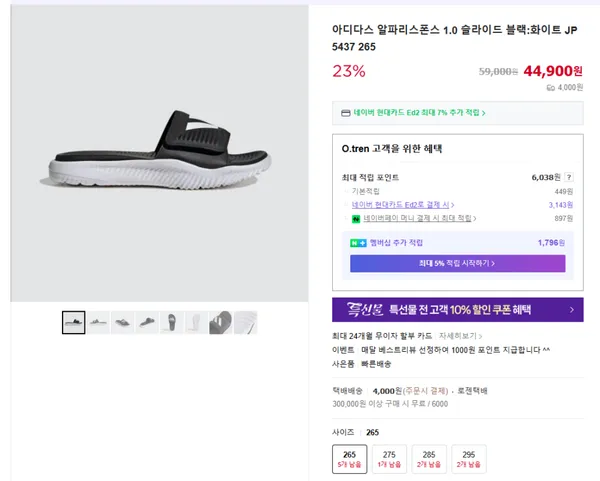Screen dimensions: 600x481
Task: Select the first slide thumbnail (side view)
Action: tap(74, 322)
